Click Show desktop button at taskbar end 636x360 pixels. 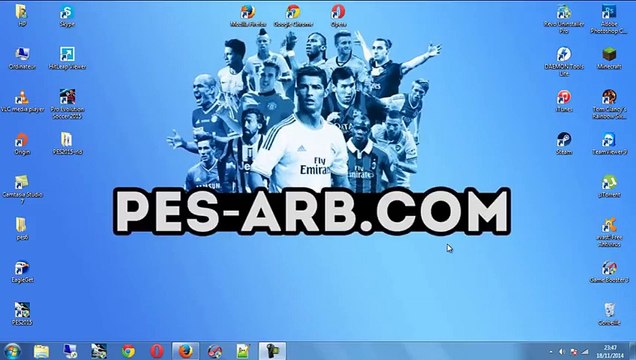point(632,351)
